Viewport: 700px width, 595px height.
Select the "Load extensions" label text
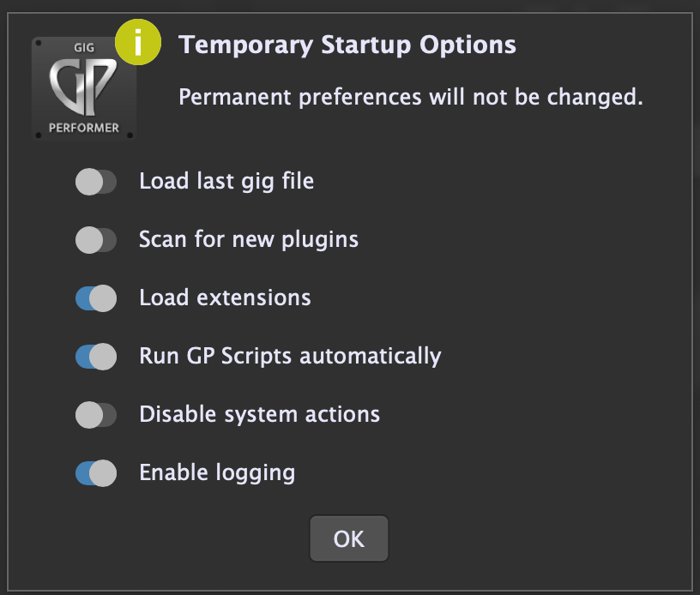(225, 298)
